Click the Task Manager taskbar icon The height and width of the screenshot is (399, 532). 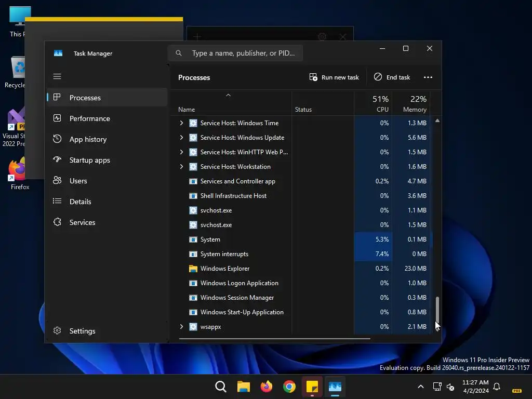coord(335,387)
